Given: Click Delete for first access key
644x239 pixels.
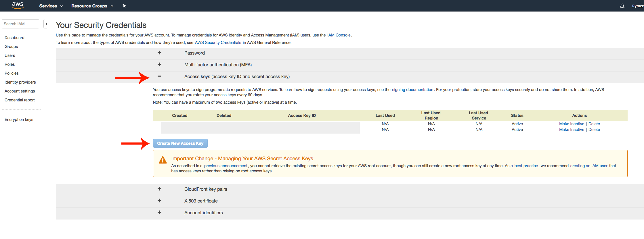Looking at the screenshot, I should (594, 124).
